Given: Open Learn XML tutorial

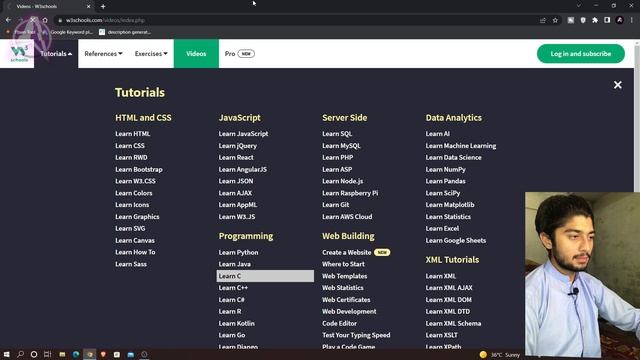Looking at the screenshot, I should [x=440, y=276].
